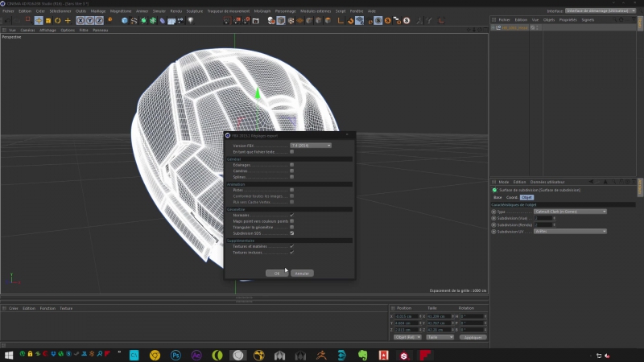Click the Windows Start button

point(9,355)
